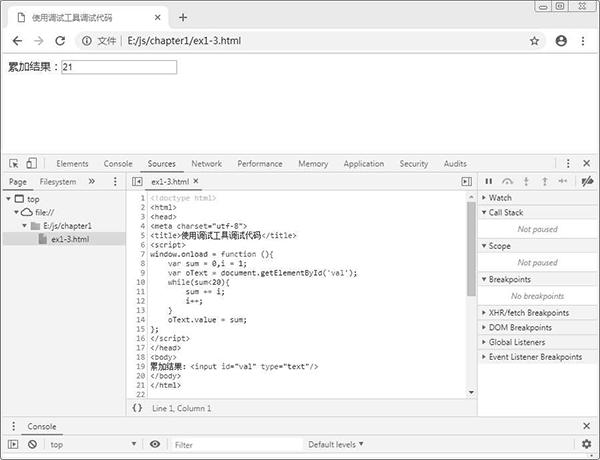
Task: Open the Default levels dropdown
Action: click(336, 444)
